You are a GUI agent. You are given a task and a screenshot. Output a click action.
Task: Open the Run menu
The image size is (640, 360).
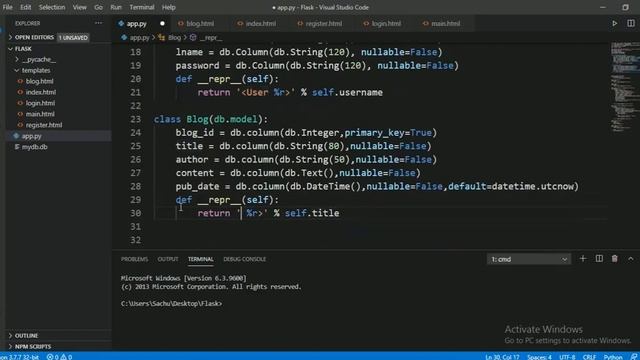[116, 7]
